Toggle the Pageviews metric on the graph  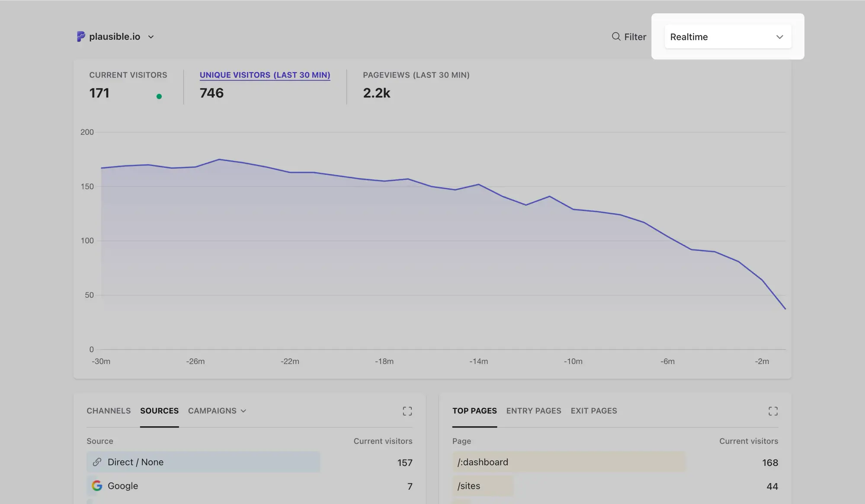[416, 84]
